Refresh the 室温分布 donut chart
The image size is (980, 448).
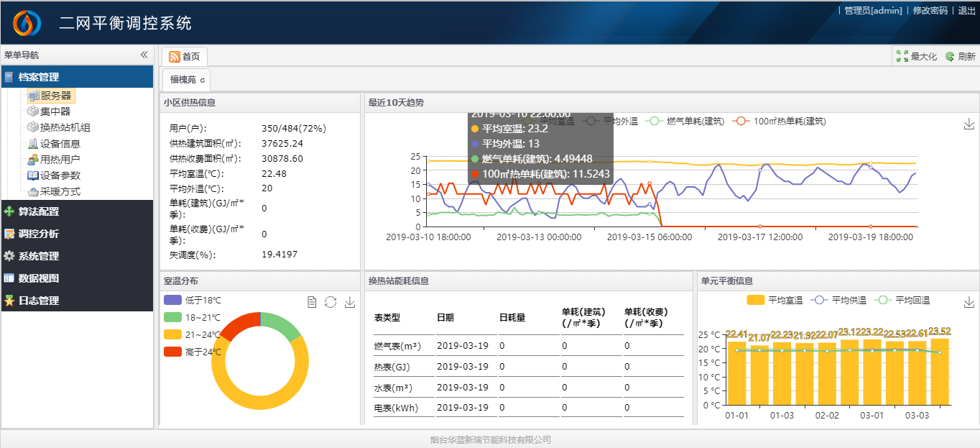pyautogui.click(x=330, y=302)
